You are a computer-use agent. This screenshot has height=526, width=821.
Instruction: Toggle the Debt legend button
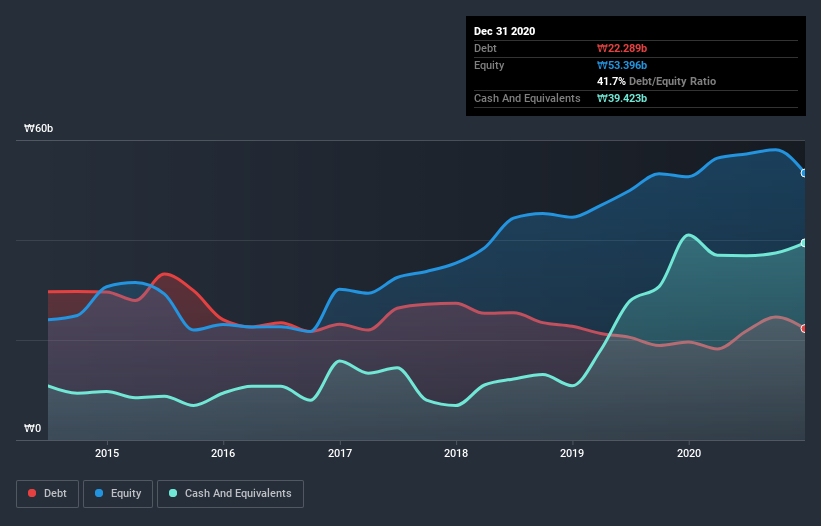48,494
